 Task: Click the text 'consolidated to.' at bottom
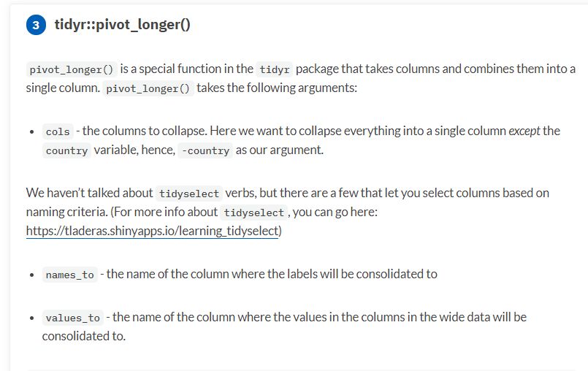(83, 337)
